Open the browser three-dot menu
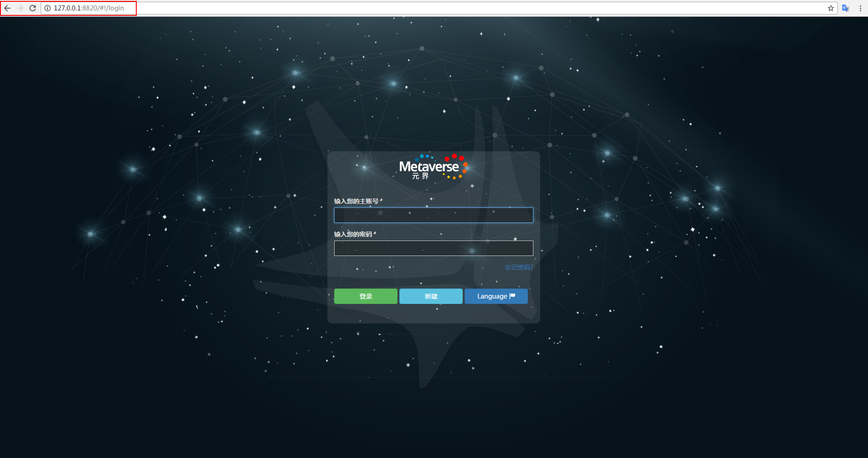The height and width of the screenshot is (458, 868). point(860,8)
